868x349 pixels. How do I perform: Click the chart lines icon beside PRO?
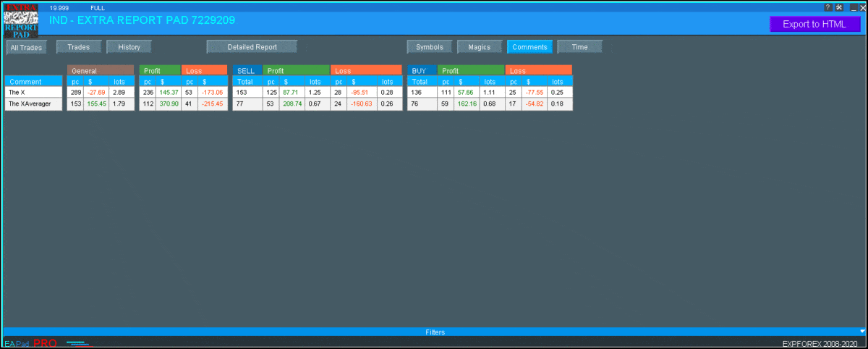80,343
